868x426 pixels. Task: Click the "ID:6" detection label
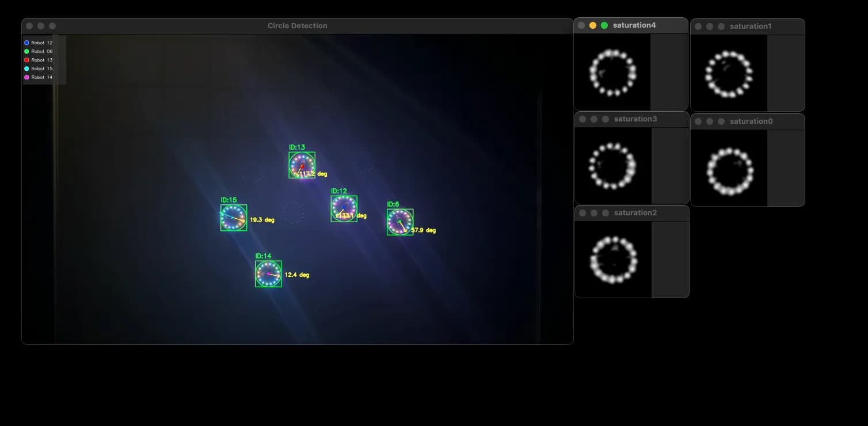[x=393, y=204]
